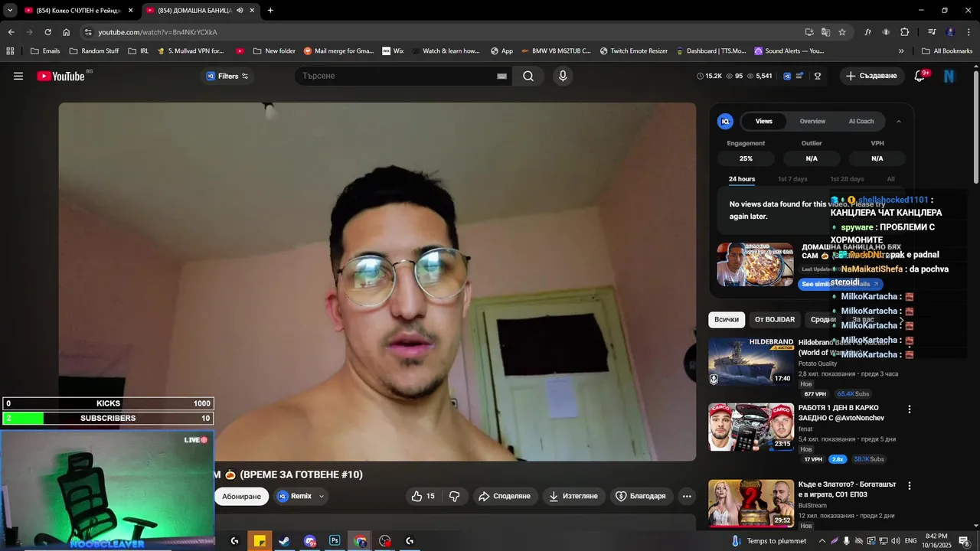980x551 pixels.
Task: Open the Къде е Златото video thumbnail
Action: click(x=751, y=503)
